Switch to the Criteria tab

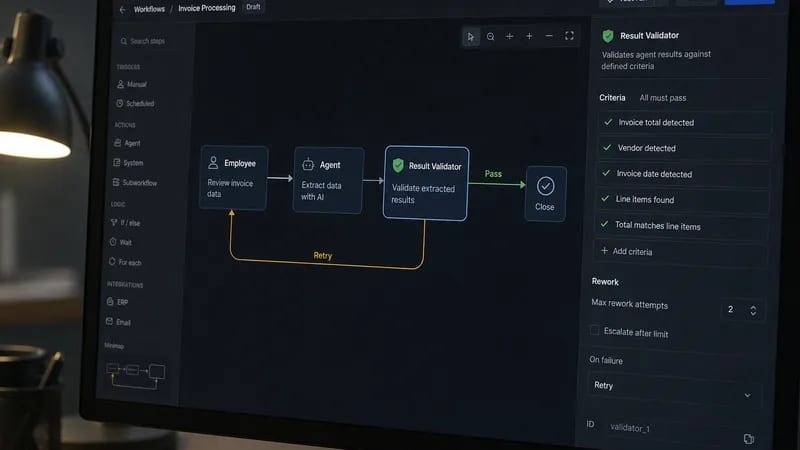(x=612, y=97)
